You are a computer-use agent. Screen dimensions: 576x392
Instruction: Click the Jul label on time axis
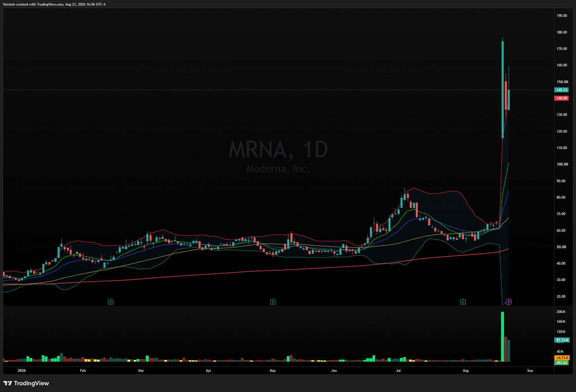(398, 371)
